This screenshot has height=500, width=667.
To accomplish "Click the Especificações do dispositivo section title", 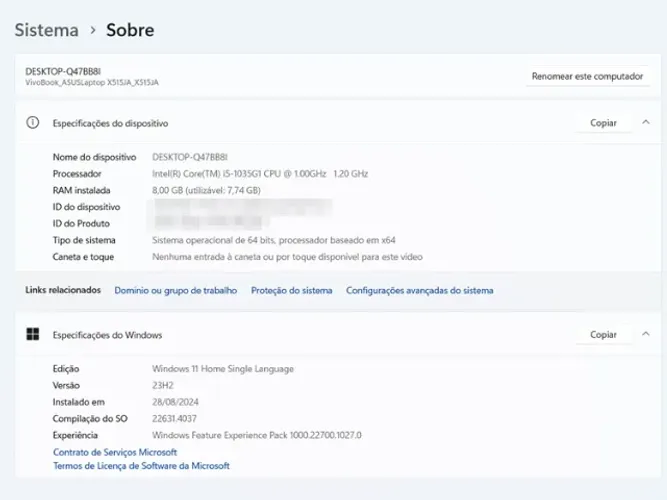I will [111, 123].
